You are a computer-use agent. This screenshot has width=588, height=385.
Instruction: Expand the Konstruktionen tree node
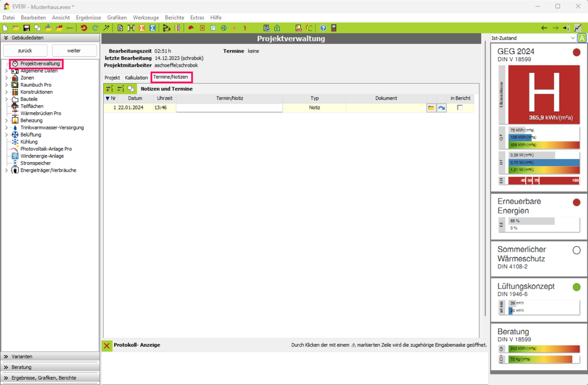6,92
